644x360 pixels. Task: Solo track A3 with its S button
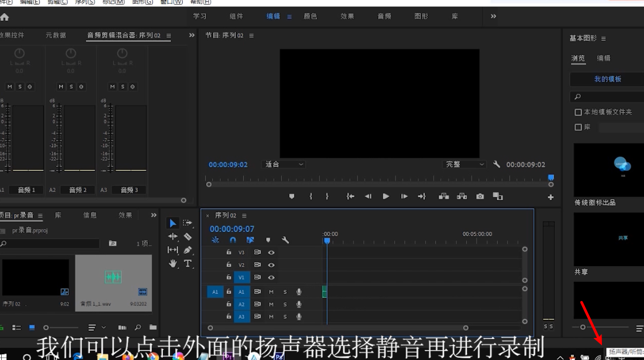coord(284,317)
